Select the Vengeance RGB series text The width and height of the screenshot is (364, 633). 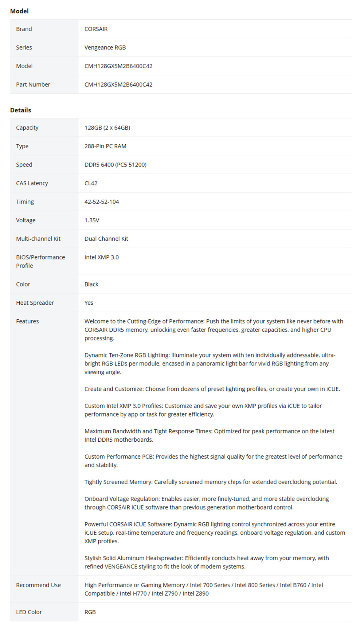coord(105,47)
